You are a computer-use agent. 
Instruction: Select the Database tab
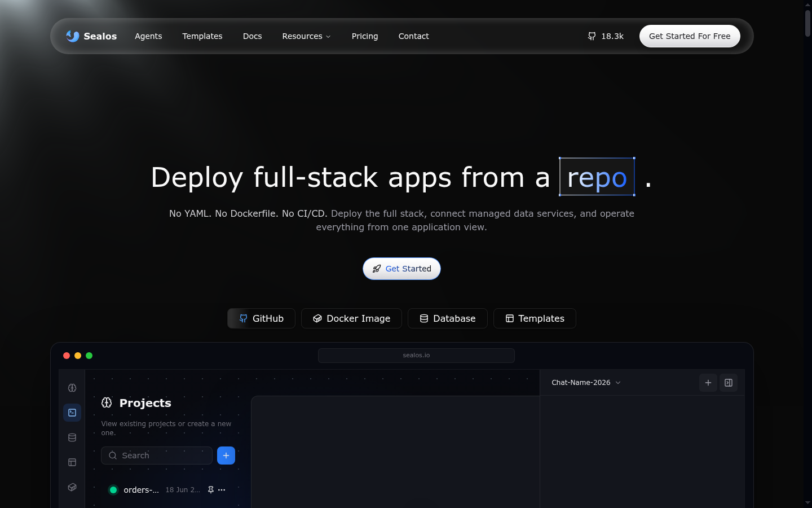[x=448, y=318]
